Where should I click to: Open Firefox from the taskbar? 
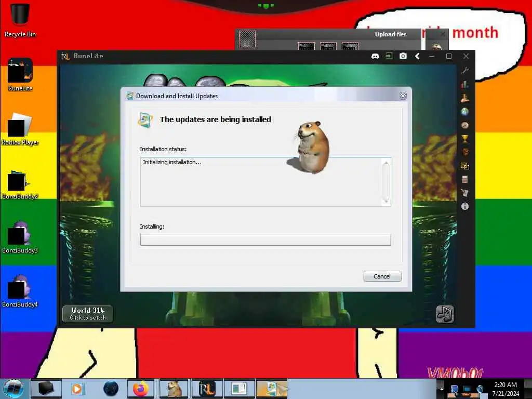141,389
